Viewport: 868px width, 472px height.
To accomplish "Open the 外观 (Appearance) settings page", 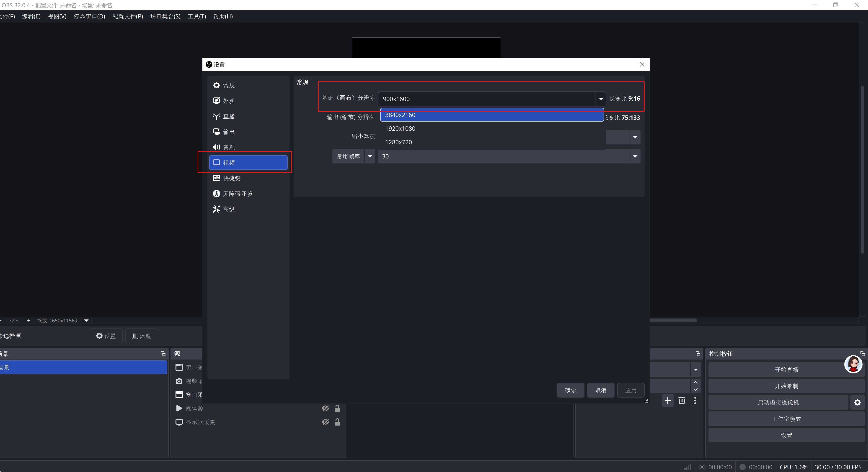I will point(229,101).
